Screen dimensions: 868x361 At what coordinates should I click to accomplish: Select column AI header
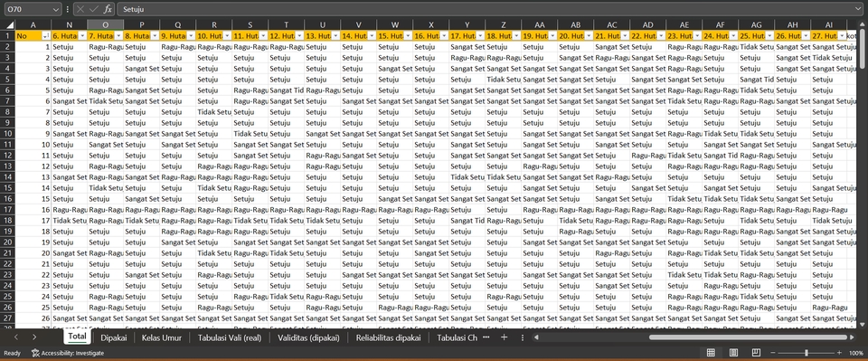click(x=828, y=25)
